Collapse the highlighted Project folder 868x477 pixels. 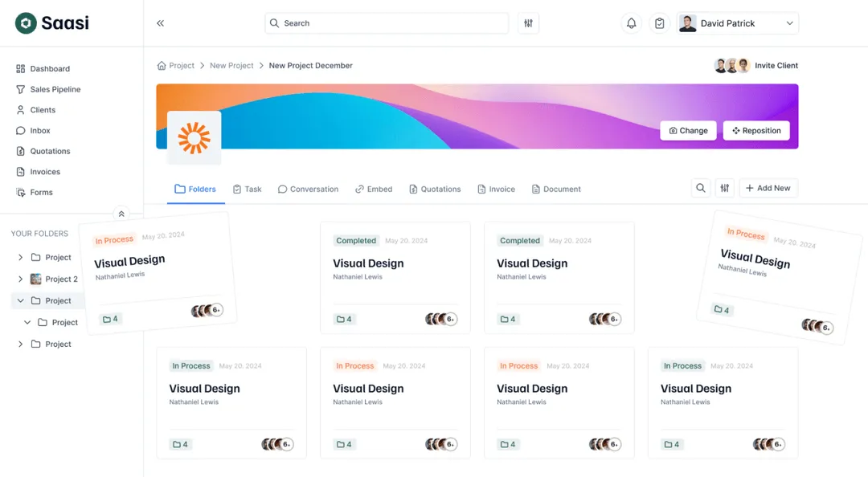pos(20,300)
